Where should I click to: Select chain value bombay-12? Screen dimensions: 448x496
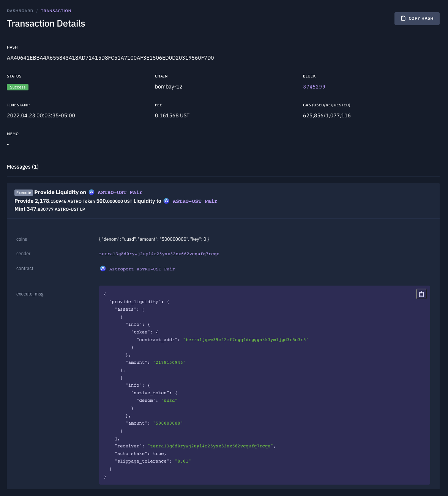pos(169,87)
